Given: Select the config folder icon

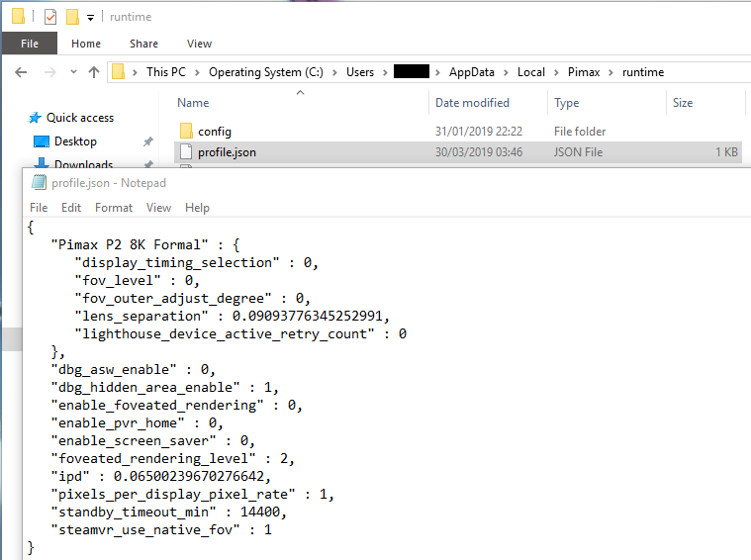Looking at the screenshot, I should [186, 132].
